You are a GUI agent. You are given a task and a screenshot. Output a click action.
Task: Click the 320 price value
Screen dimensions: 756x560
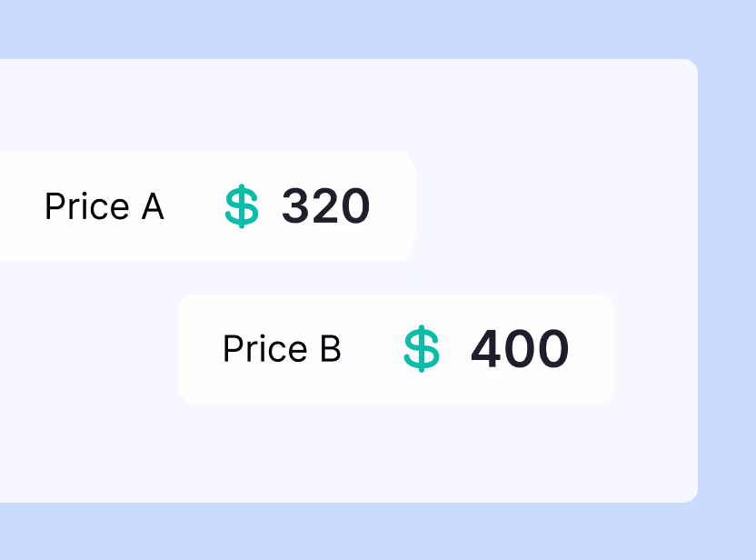click(x=325, y=206)
